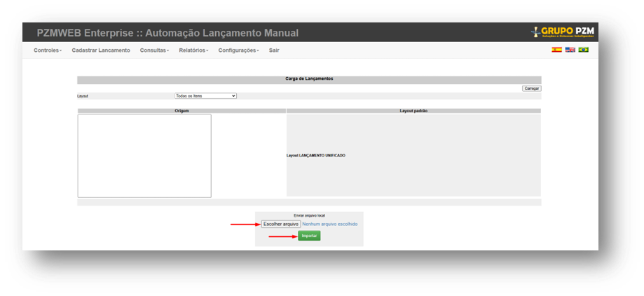644x296 pixels.
Task: Select the UK flag for English
Action: click(x=570, y=51)
